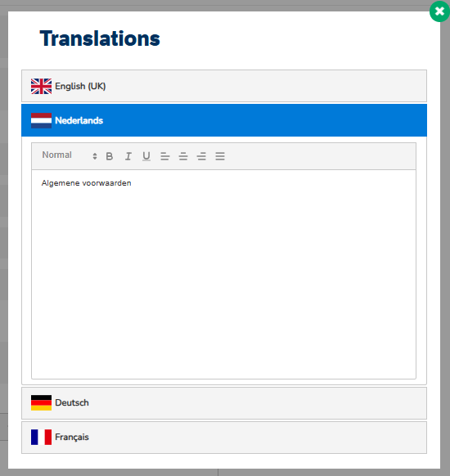Screen dimensions: 450x476
Task: Click the Netherlands flag icon
Action: pyautogui.click(x=41, y=120)
